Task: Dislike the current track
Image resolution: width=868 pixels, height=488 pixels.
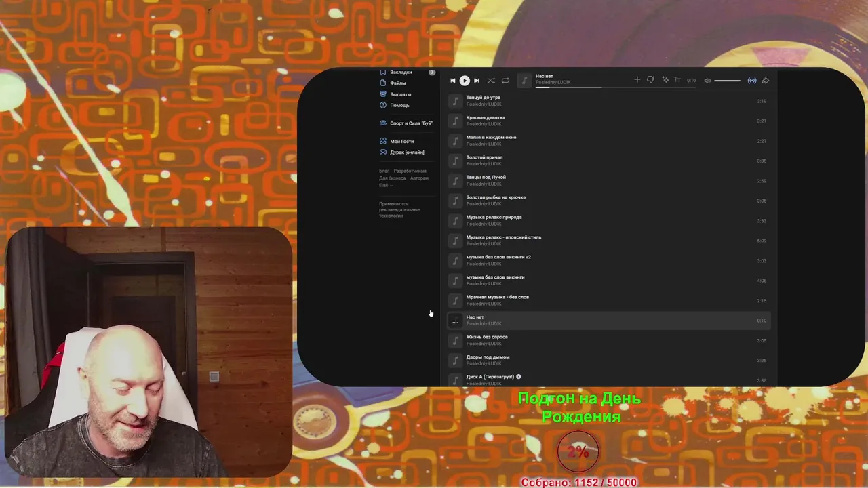Action: point(650,80)
